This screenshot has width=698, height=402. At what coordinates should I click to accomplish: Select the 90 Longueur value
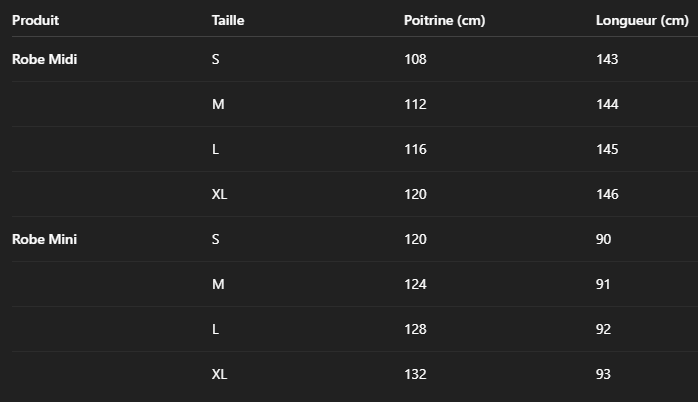(x=604, y=239)
